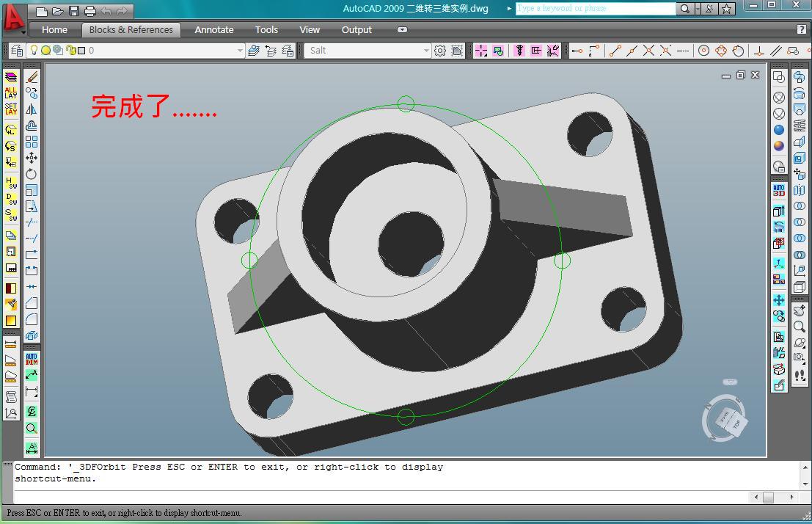Expand the ViewCube menu arrow
Screen dimensions: 812x524
(730, 382)
